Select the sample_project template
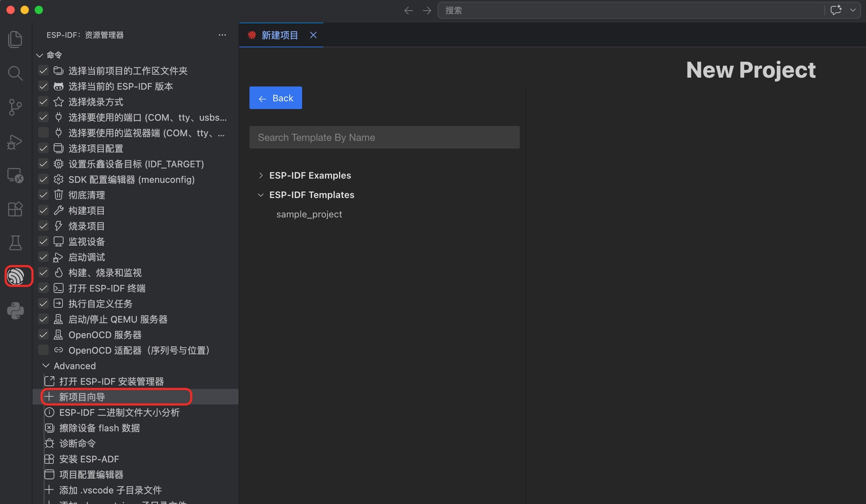This screenshot has height=504, width=866. pyautogui.click(x=309, y=214)
